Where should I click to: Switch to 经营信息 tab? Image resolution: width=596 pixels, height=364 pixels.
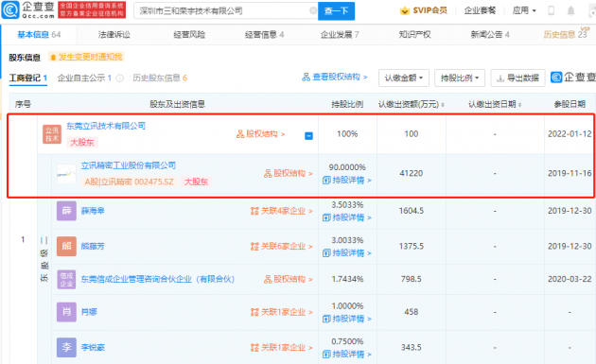pyautogui.click(x=264, y=35)
